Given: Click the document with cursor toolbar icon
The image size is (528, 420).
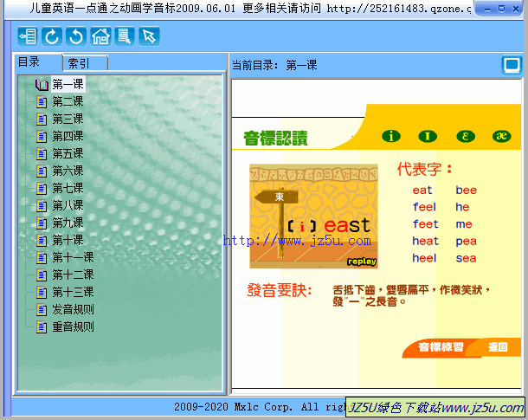Looking at the screenshot, I should click(x=125, y=36).
